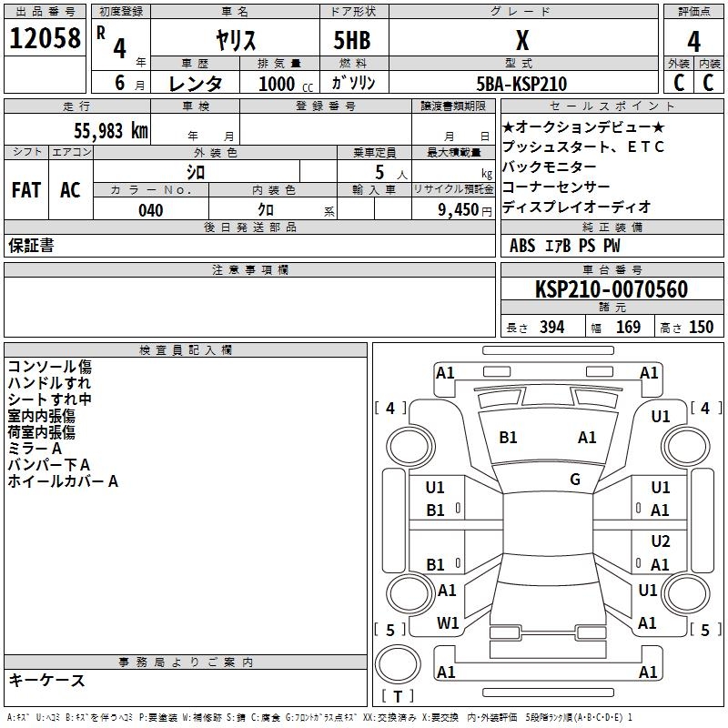Click the キーケース note in office section
The image size is (728, 728).
tap(46, 681)
